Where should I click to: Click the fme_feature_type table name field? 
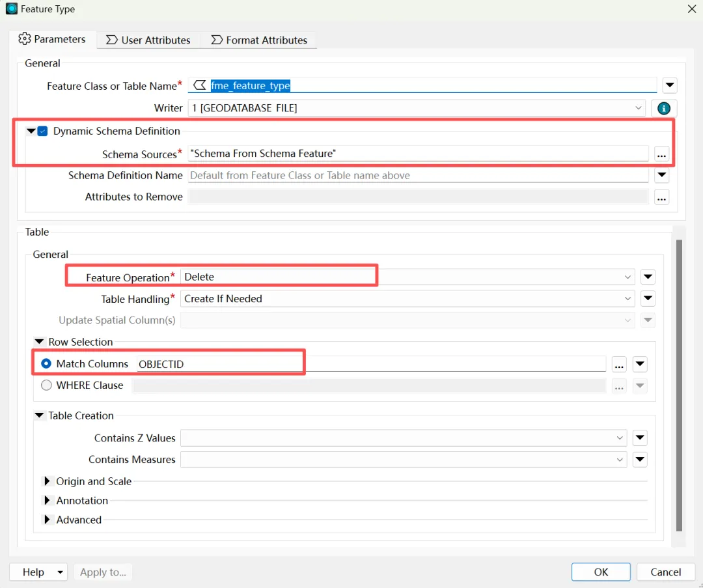pos(422,85)
